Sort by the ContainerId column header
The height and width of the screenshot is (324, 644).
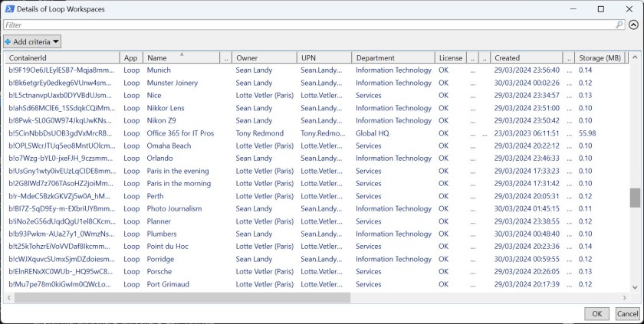click(61, 57)
